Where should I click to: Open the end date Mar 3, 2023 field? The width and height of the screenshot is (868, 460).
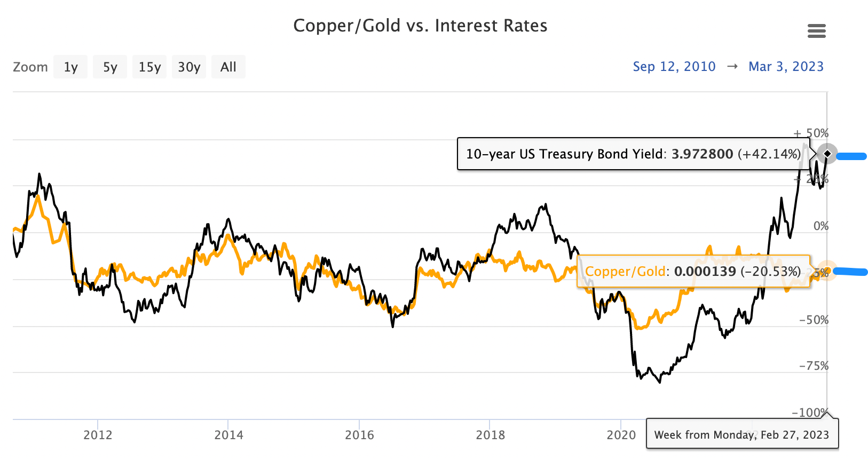pyautogui.click(x=786, y=67)
